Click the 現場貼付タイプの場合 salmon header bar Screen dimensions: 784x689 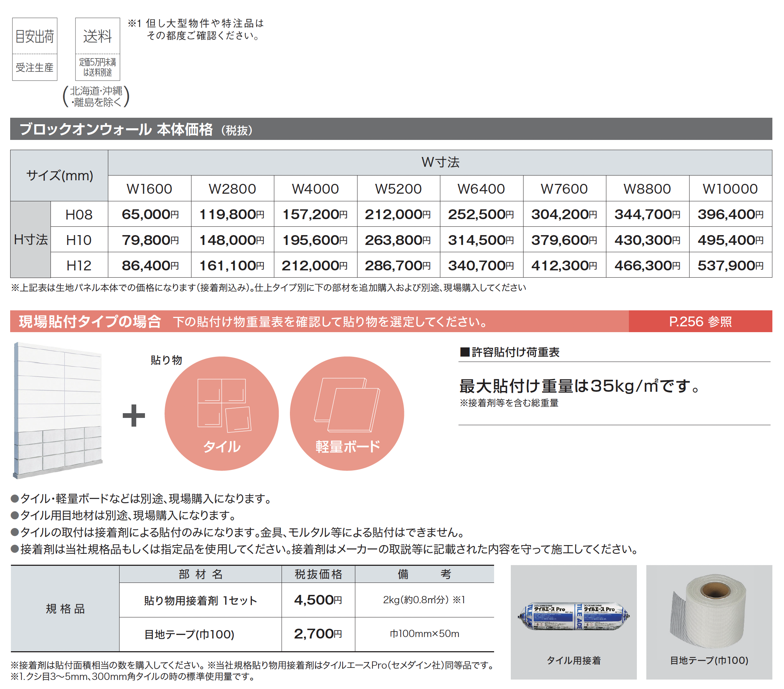[318, 322]
